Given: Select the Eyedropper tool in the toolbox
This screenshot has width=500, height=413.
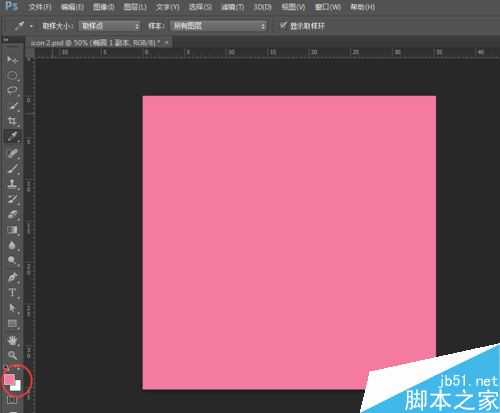Looking at the screenshot, I should (12, 136).
